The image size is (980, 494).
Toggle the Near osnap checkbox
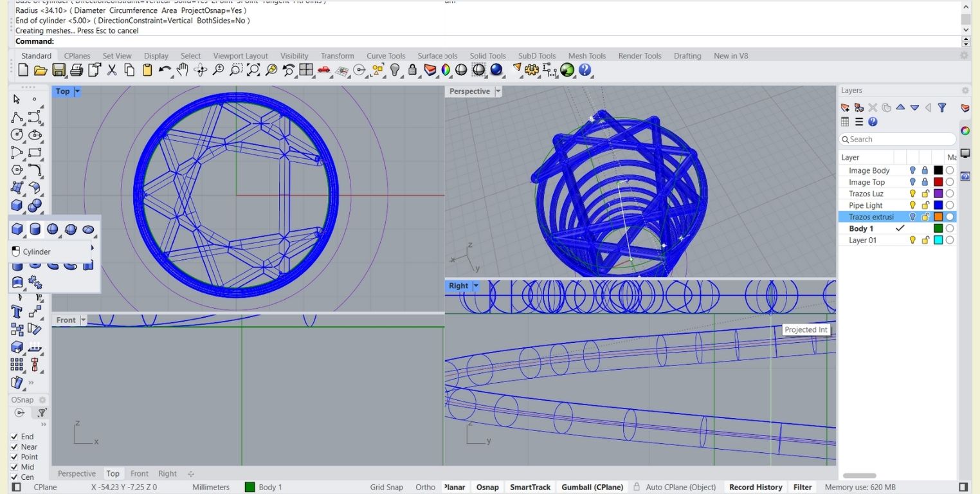[x=14, y=447]
